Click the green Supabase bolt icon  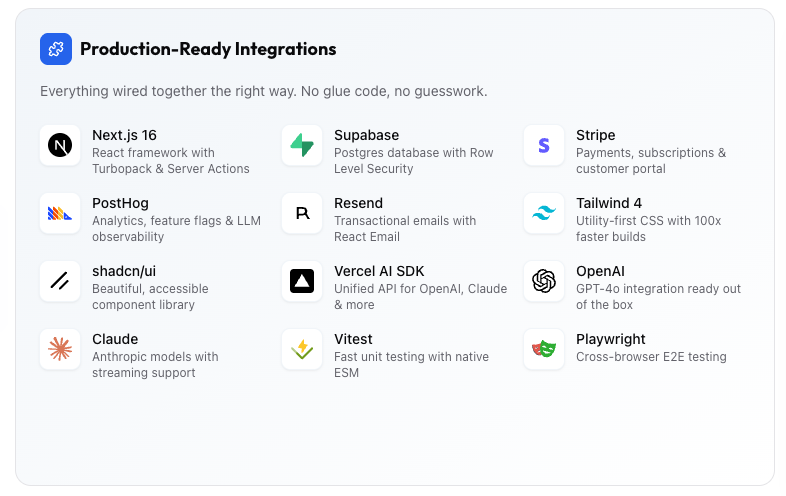click(302, 145)
